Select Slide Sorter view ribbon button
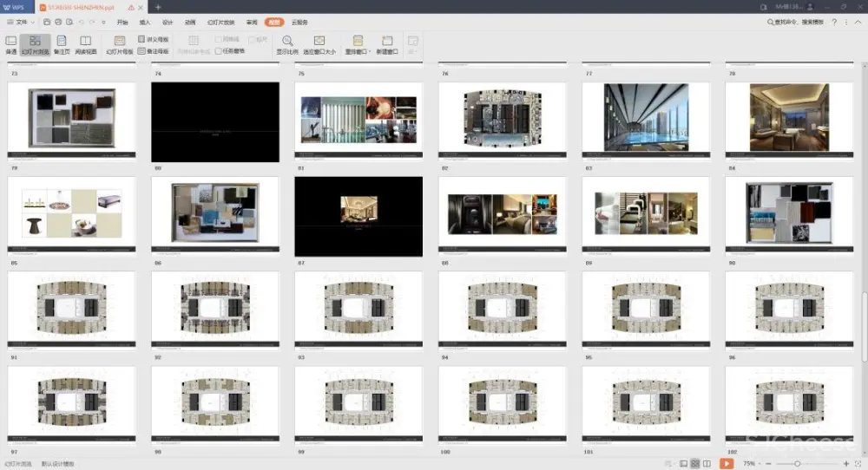Screen dimensions: 868x470 35,44
